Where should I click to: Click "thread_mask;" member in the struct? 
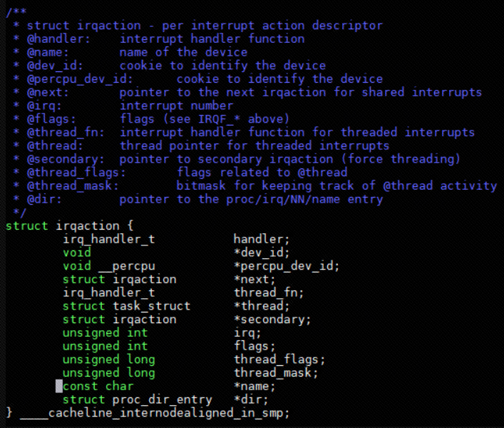pyautogui.click(x=276, y=373)
